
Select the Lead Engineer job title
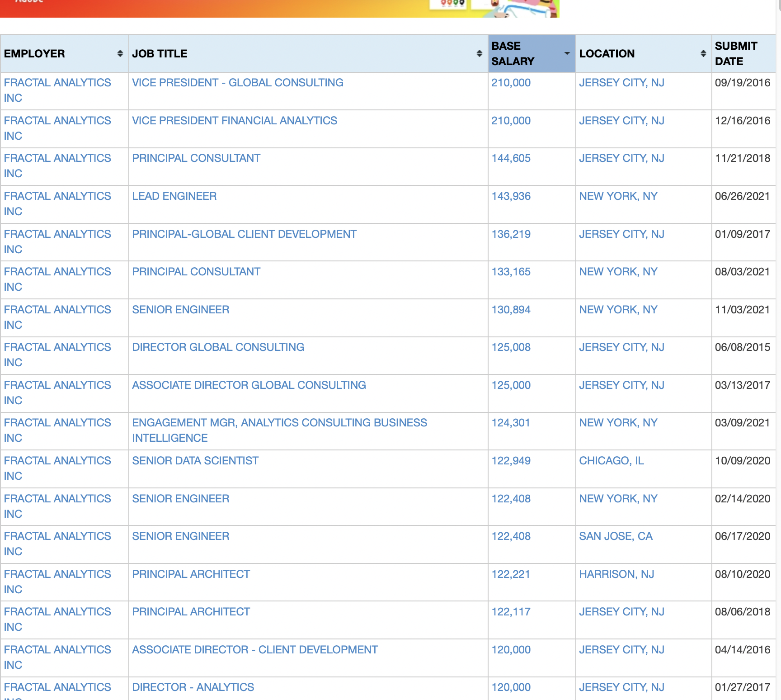coord(174,196)
